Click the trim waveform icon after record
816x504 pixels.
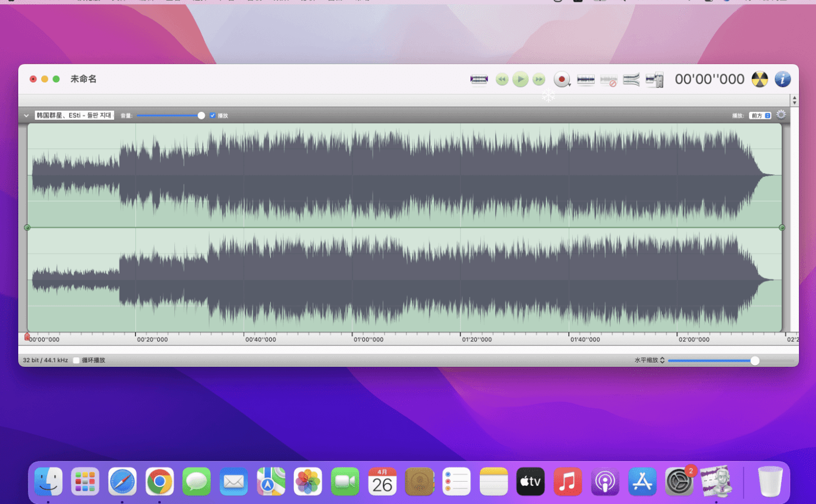pyautogui.click(x=586, y=79)
